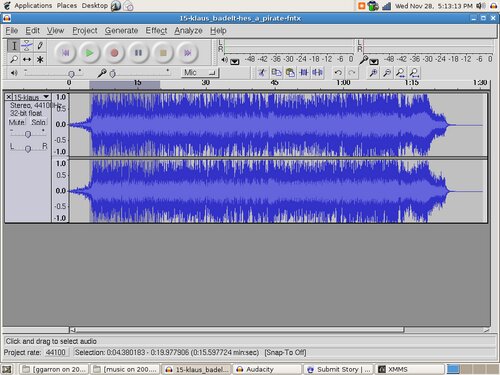Fit whole project in window icon
Screen dimensions: 500x375
pos(414,72)
